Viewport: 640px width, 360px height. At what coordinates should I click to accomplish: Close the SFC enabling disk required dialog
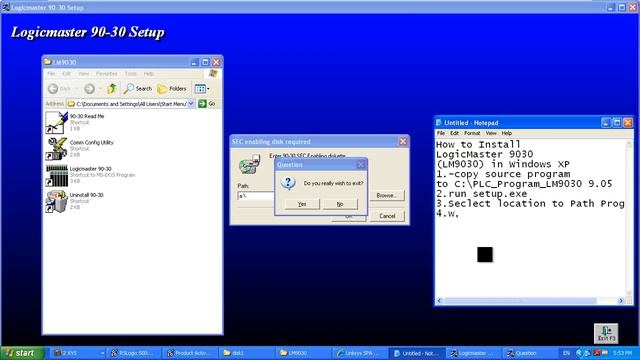(x=403, y=141)
